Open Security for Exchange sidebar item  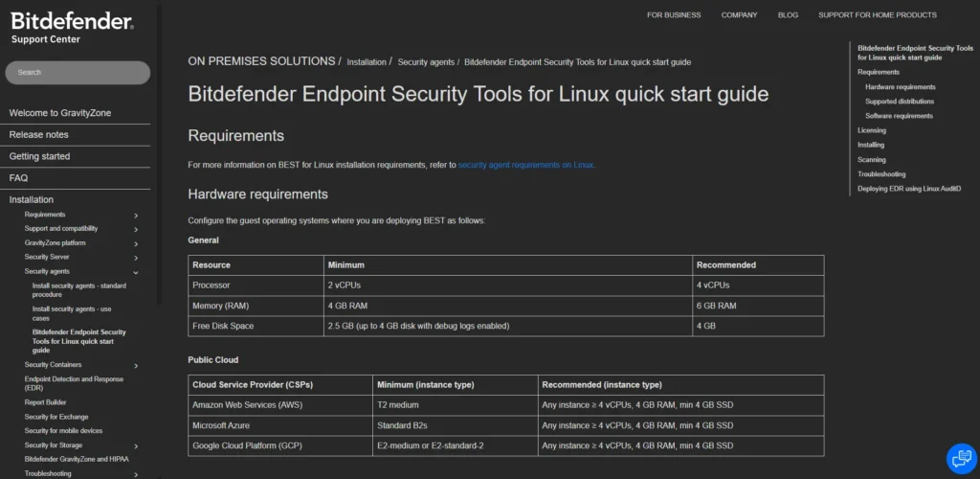tap(56, 417)
